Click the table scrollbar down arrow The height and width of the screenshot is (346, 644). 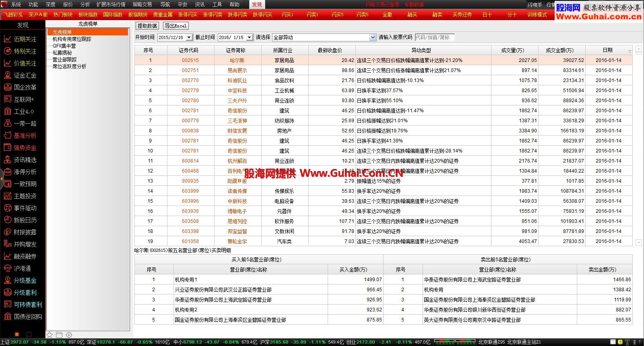(x=638, y=243)
